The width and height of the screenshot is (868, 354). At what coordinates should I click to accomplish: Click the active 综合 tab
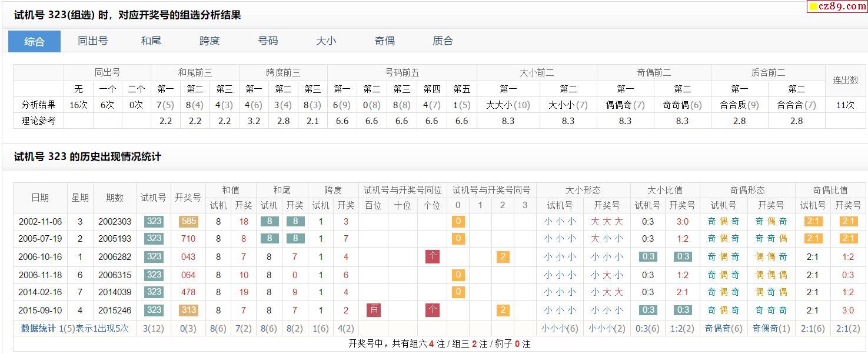click(34, 41)
